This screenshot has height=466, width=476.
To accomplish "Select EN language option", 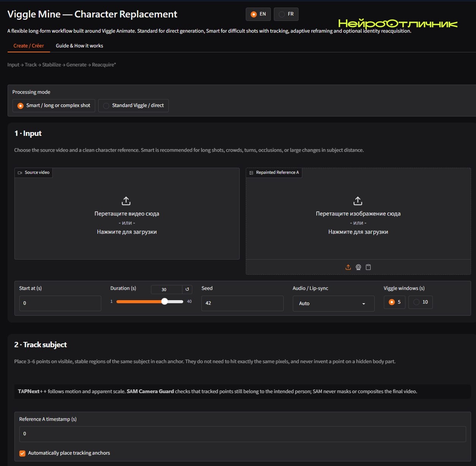I will pyautogui.click(x=258, y=14).
